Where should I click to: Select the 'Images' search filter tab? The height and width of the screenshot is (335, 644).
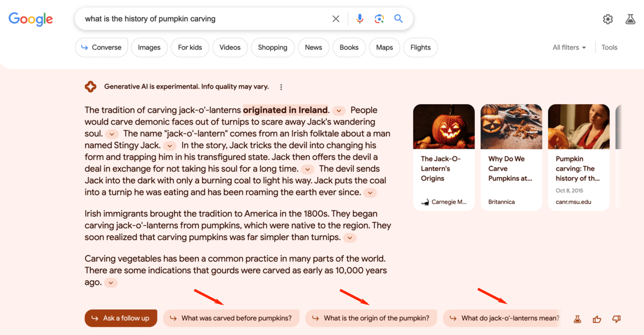pos(149,47)
